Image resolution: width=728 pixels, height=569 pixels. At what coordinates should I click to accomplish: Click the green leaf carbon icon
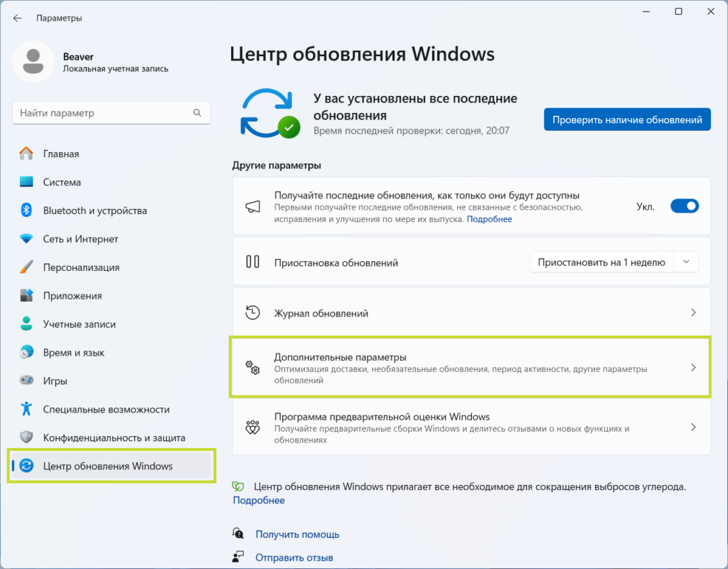click(238, 486)
